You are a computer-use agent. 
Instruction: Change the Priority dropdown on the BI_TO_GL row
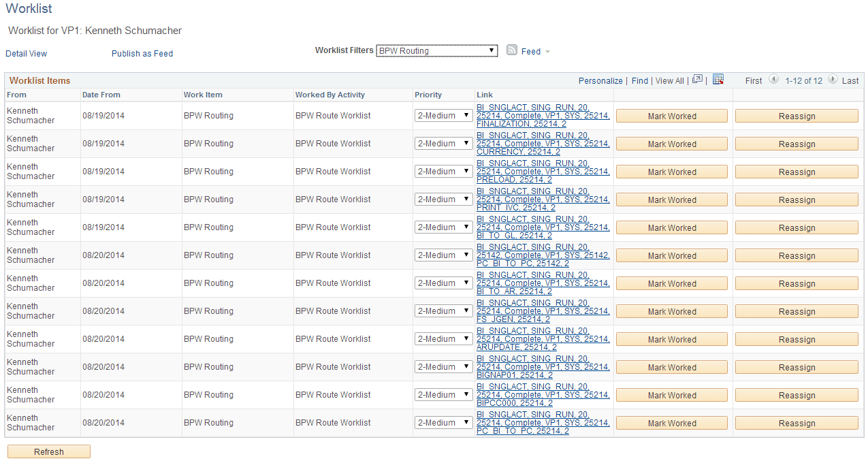click(x=443, y=227)
